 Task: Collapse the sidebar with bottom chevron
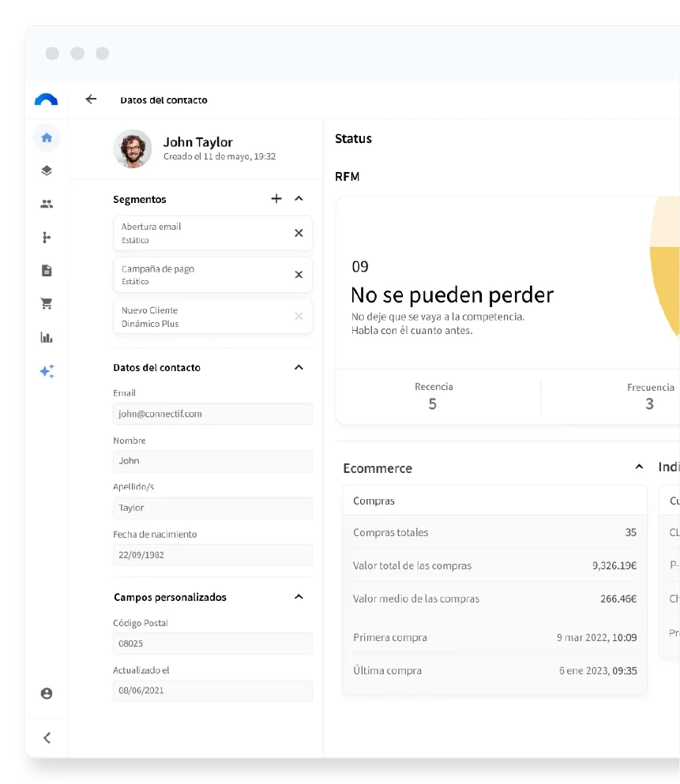point(47,738)
